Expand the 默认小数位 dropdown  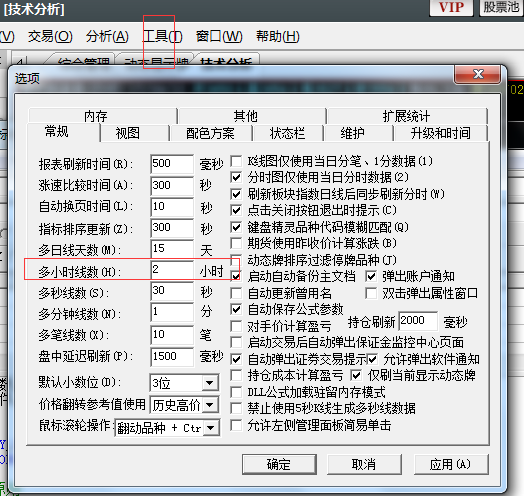coord(210,383)
